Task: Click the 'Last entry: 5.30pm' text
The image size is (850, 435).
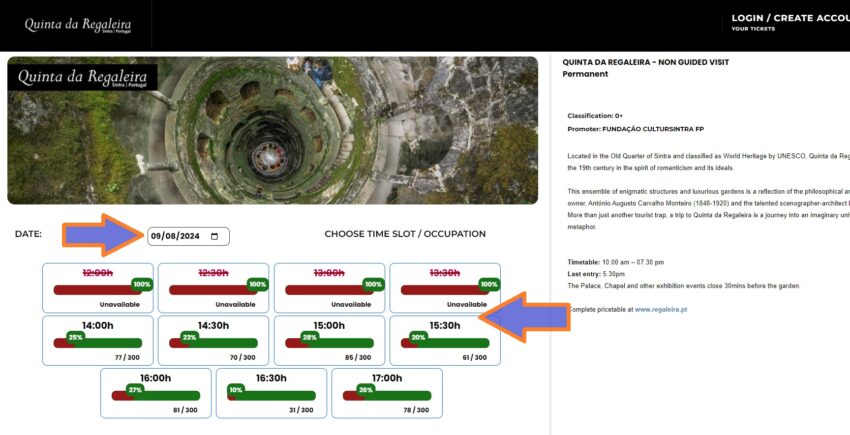Action: [596, 274]
